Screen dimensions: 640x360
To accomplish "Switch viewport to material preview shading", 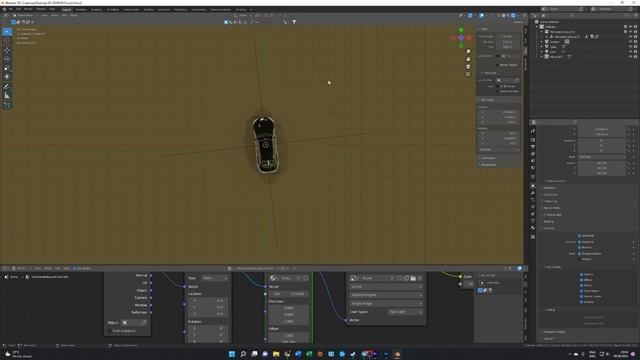I will tap(509, 16).
